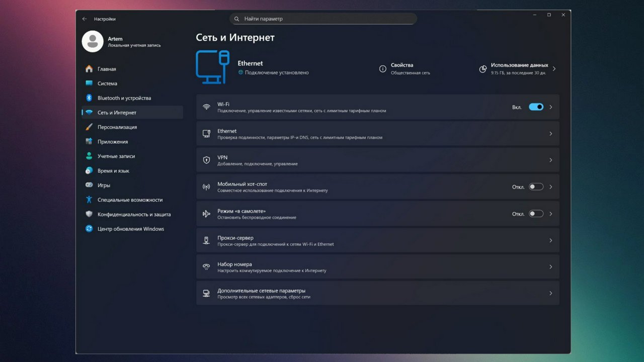Image resolution: width=644 pixels, height=362 pixels.
Task: Click the user avatar picture
Action: point(93,42)
